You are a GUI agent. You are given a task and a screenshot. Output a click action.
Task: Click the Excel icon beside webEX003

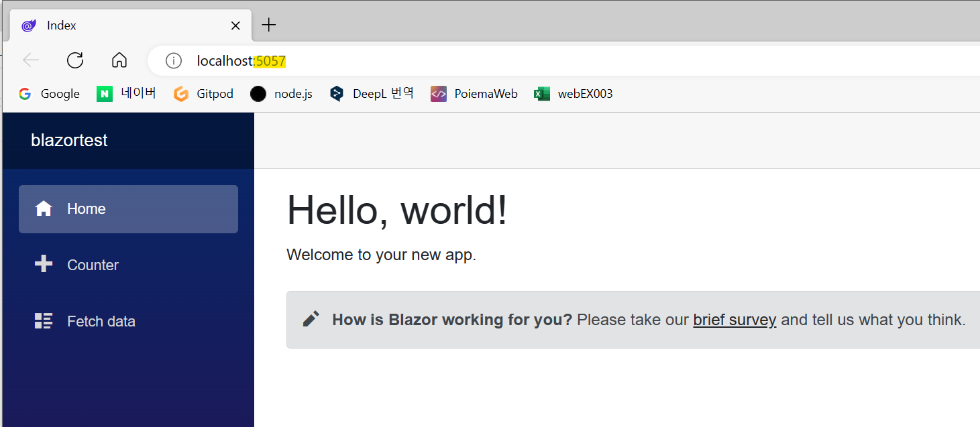pyautogui.click(x=542, y=94)
